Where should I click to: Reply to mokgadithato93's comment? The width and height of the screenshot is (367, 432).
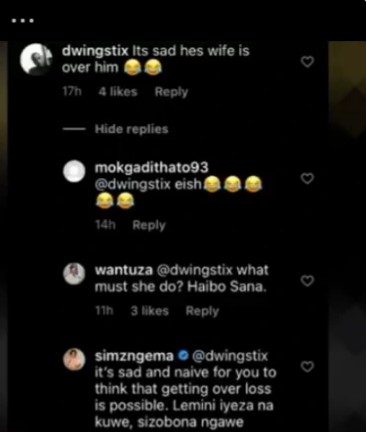(149, 225)
